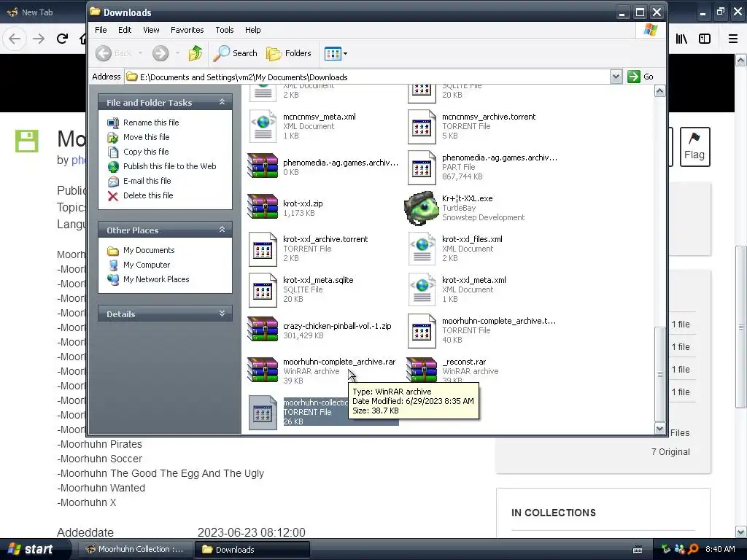Select the moorhuhn-complete_archive torrent icon

pos(422,330)
